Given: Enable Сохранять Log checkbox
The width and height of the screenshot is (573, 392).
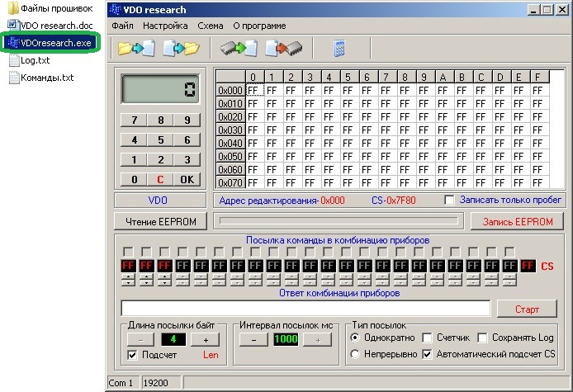Looking at the screenshot, I should pos(482,338).
